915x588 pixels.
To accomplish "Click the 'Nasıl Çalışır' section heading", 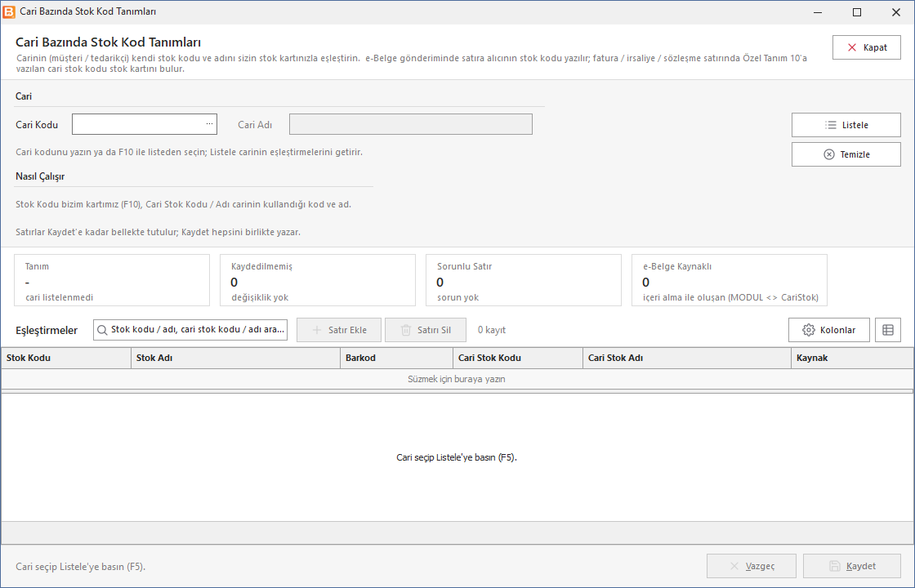I will tap(40, 176).
